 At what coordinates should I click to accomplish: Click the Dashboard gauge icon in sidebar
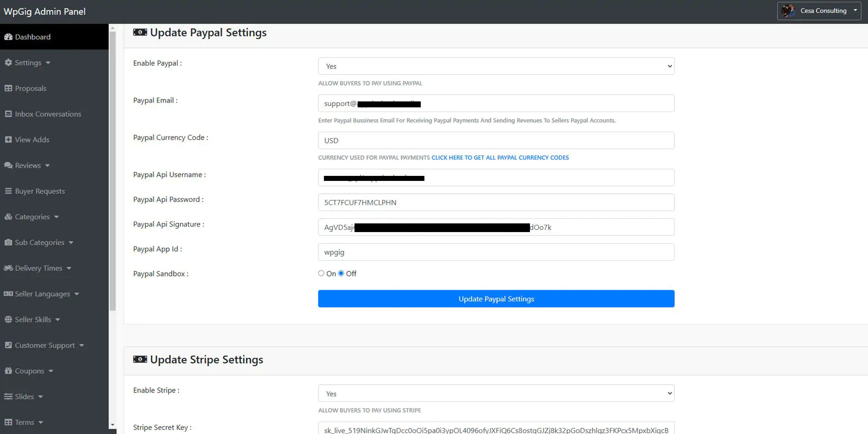pyautogui.click(x=8, y=37)
